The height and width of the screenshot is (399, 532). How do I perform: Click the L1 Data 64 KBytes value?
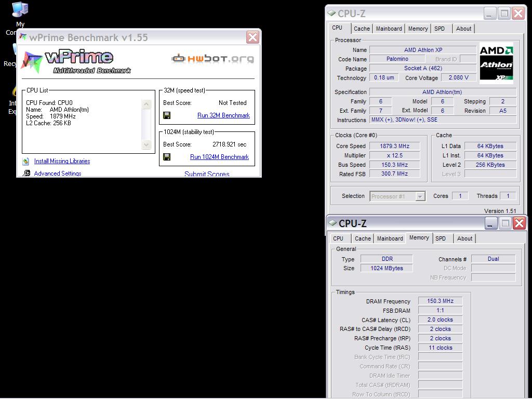coord(490,146)
